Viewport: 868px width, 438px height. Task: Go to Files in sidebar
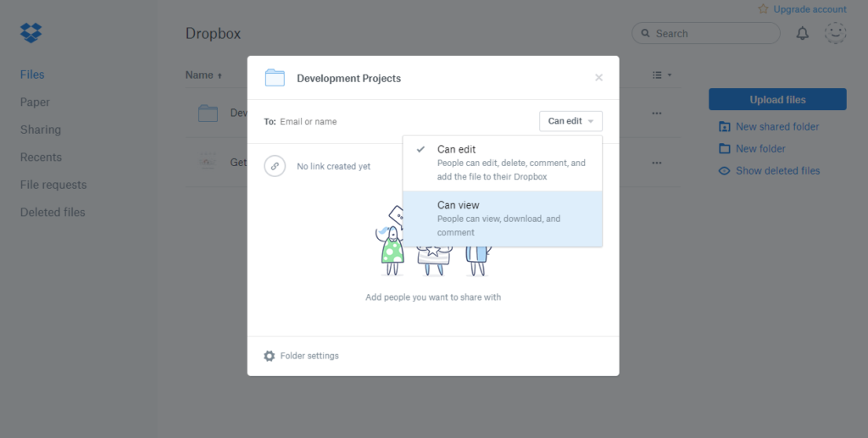click(x=32, y=75)
